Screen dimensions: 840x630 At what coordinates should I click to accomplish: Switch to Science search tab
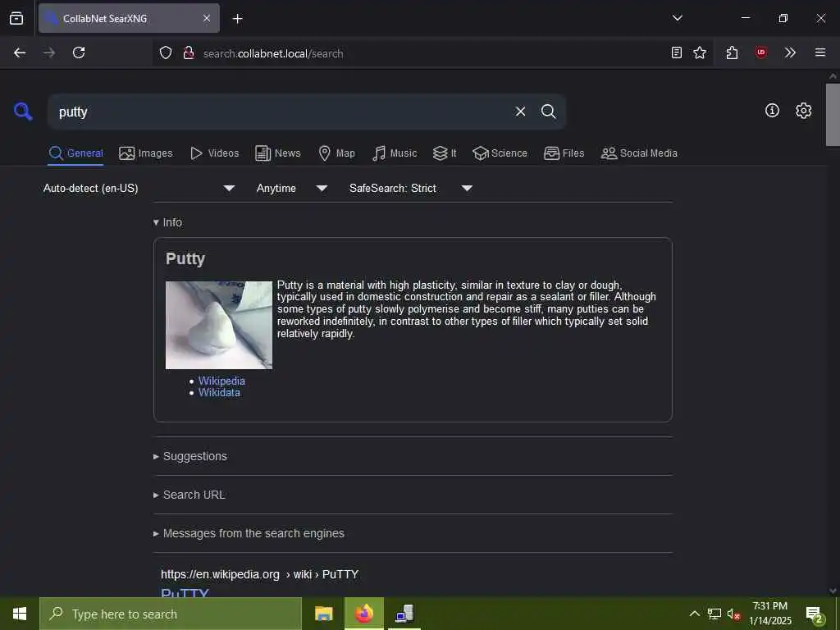(x=500, y=153)
